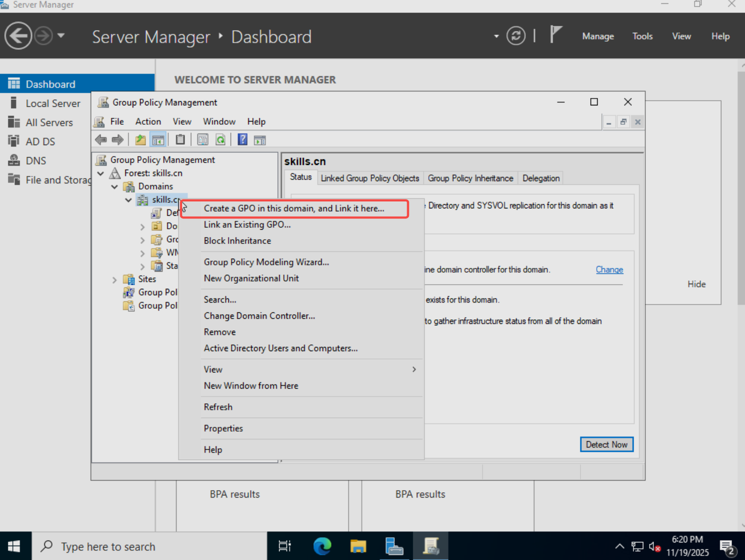Open Local Server in sidebar

coord(53,103)
